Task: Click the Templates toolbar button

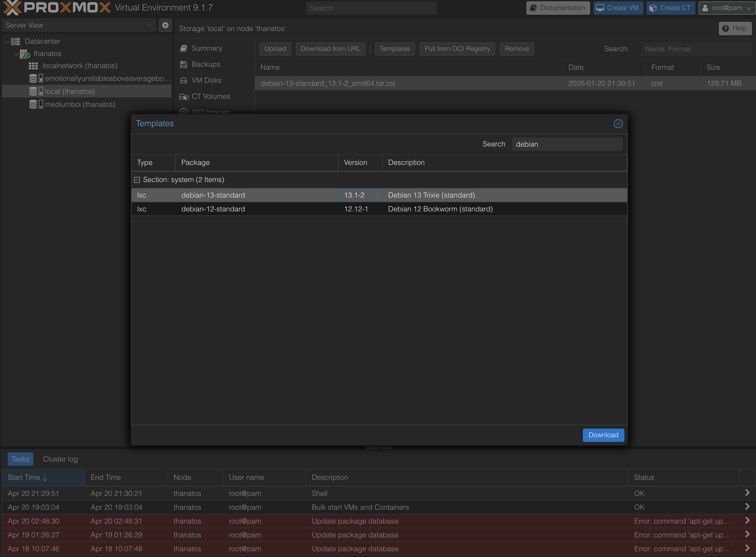Action: 395,49
